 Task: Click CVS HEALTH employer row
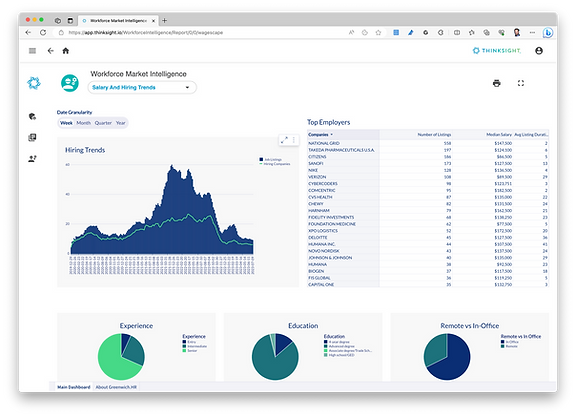click(x=428, y=197)
